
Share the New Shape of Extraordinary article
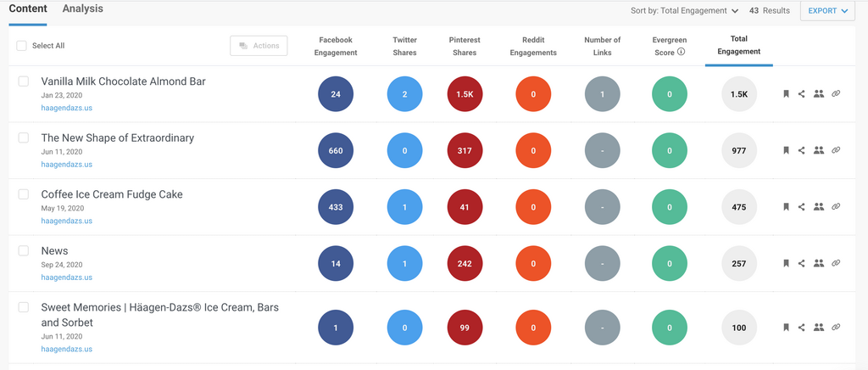pyautogui.click(x=802, y=150)
